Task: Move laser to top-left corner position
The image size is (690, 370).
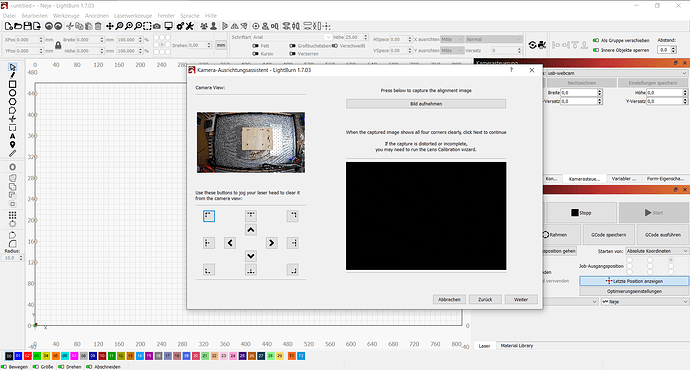Action: [x=209, y=216]
